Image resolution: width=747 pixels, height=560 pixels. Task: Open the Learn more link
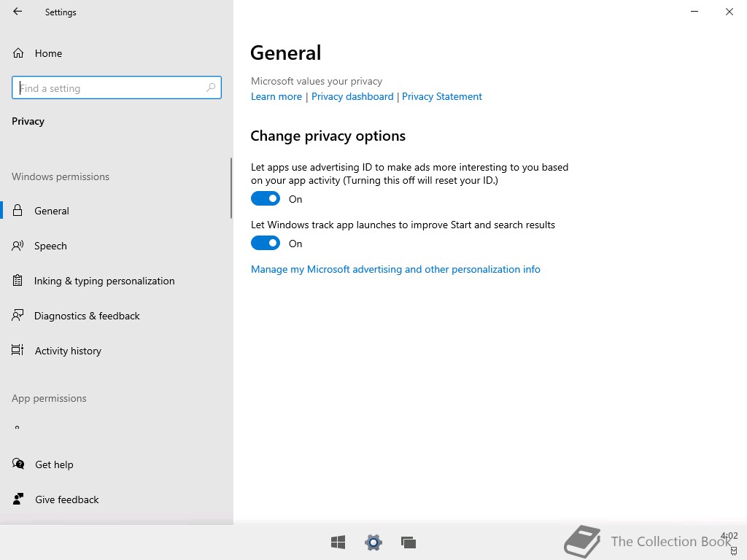coord(276,97)
